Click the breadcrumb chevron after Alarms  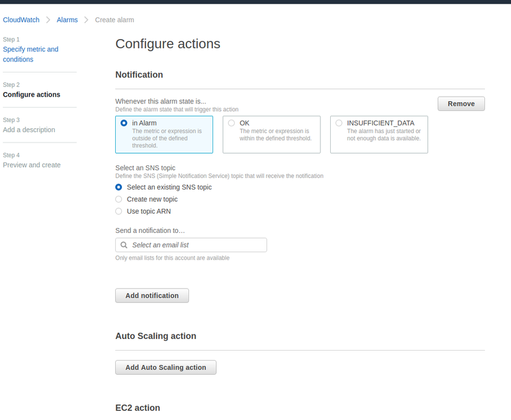coord(87,20)
